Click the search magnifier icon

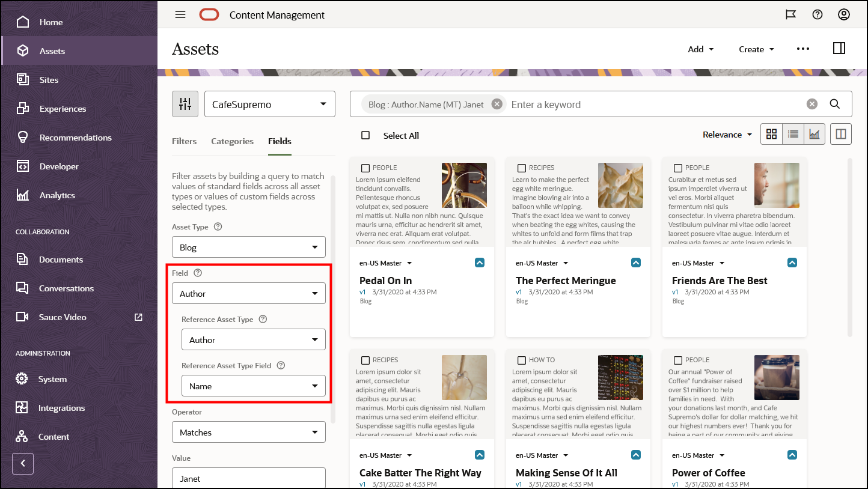[834, 104]
